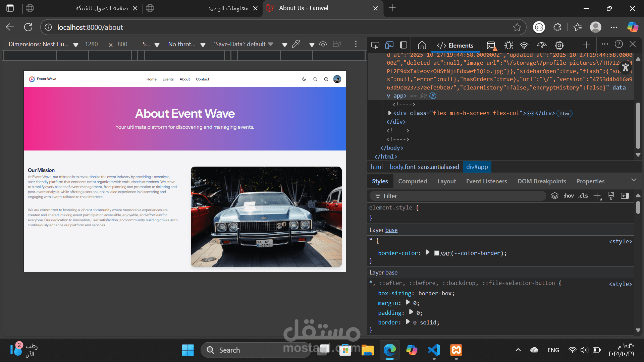
Task: Click the Events link in page navbar
Action: coord(168,79)
